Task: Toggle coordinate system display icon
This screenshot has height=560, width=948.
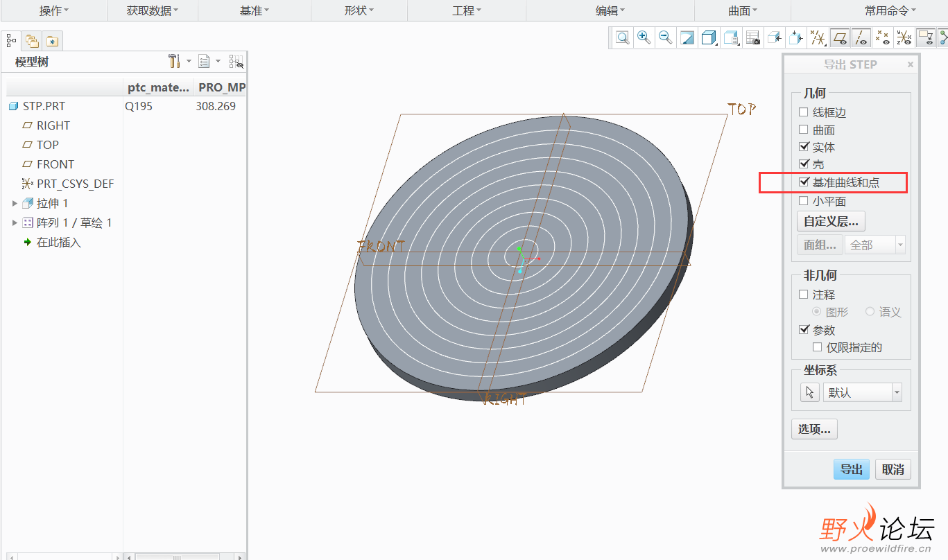Action: coord(904,37)
